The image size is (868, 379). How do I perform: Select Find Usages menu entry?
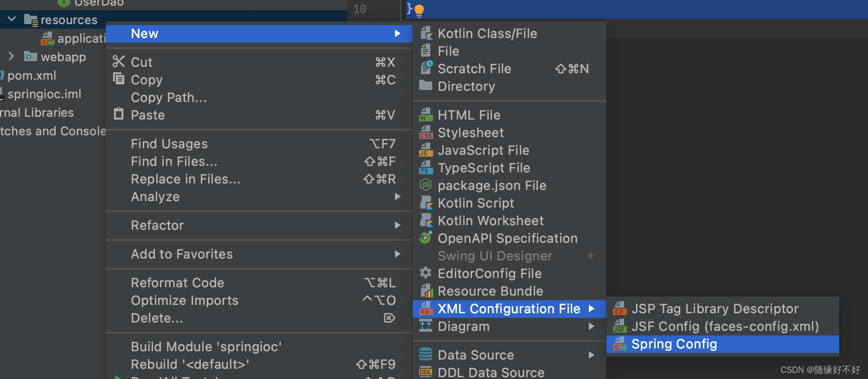[259, 144]
